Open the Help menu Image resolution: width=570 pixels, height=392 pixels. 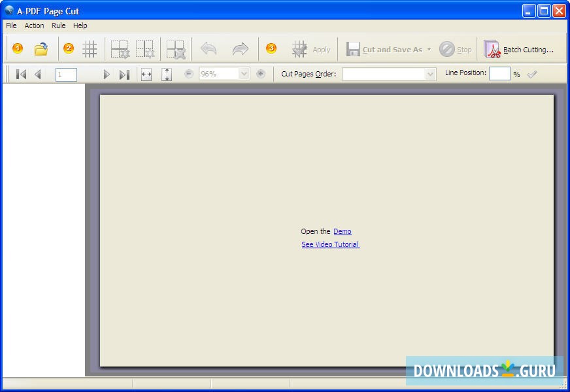coord(80,25)
